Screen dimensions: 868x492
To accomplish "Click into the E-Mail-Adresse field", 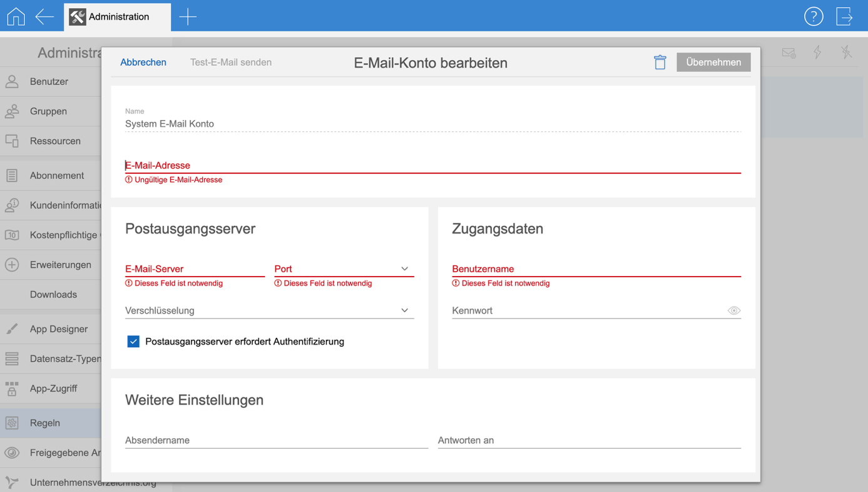I will (432, 165).
